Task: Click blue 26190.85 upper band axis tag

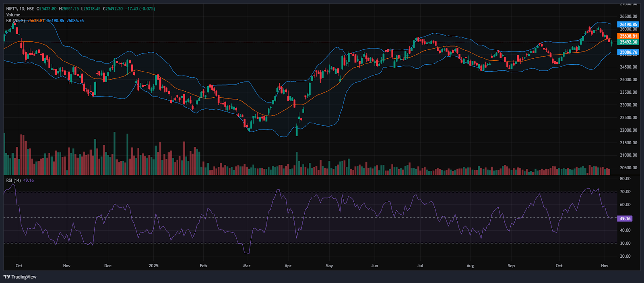Action: coord(628,25)
